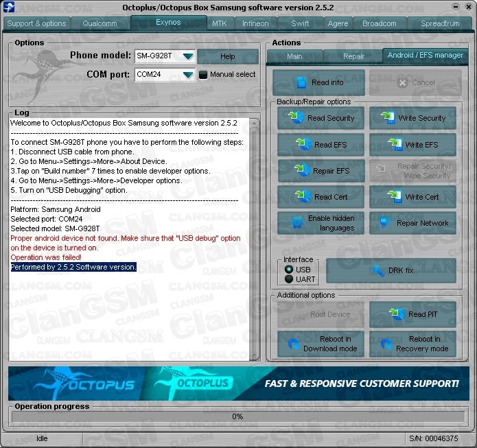Click the 'Selected port: COM24' log line

click(47, 219)
